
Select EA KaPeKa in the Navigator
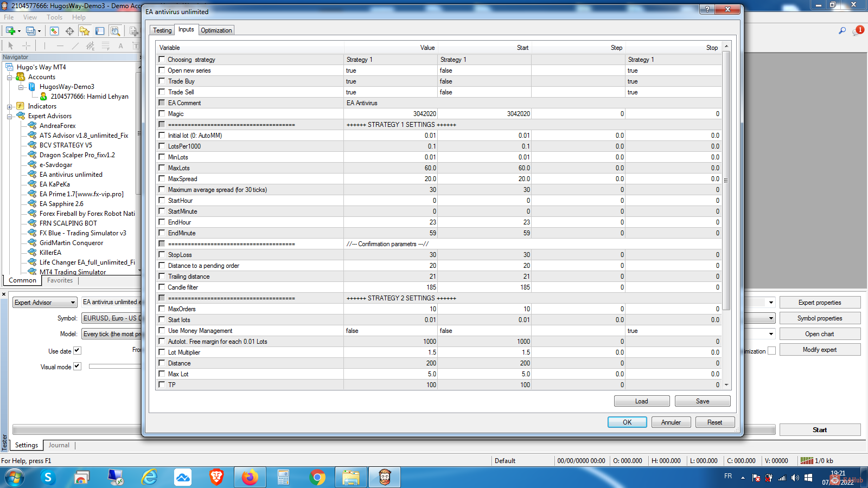click(x=55, y=184)
